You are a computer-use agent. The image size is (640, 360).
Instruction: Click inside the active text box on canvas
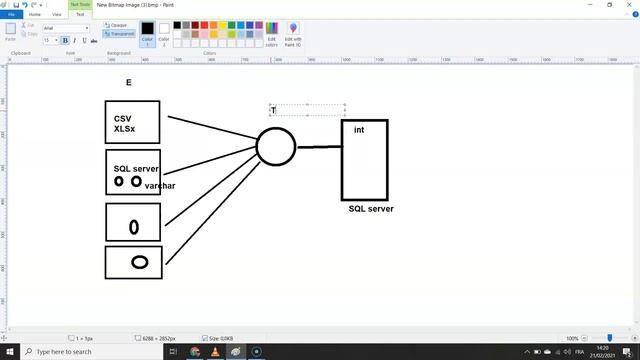pyautogui.click(x=307, y=110)
